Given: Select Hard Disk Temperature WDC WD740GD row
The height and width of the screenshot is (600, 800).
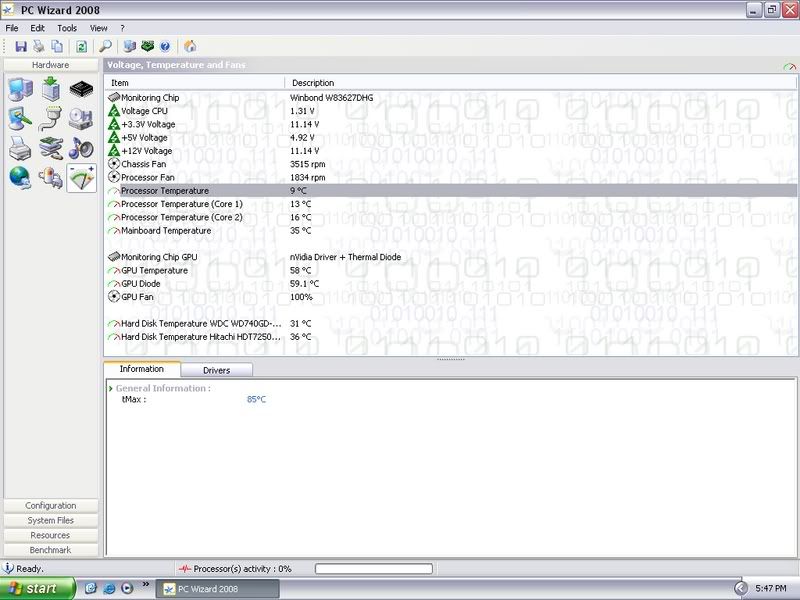Looking at the screenshot, I should coord(452,323).
